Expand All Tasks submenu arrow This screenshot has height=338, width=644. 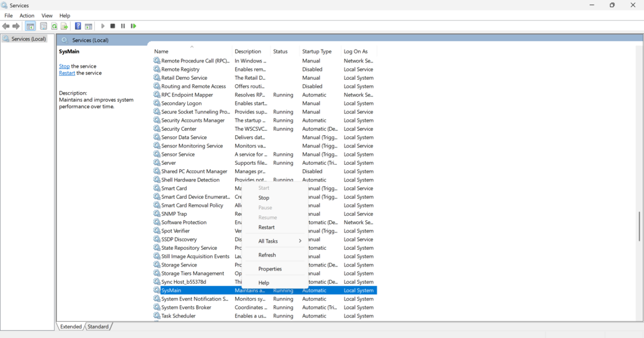point(300,241)
